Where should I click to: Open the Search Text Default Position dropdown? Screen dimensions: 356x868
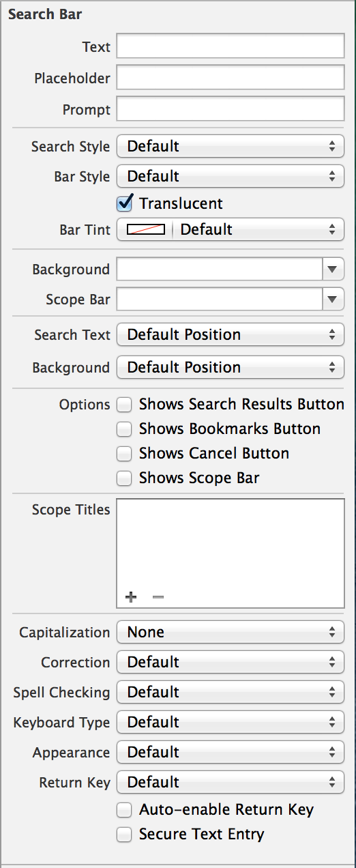(x=231, y=335)
